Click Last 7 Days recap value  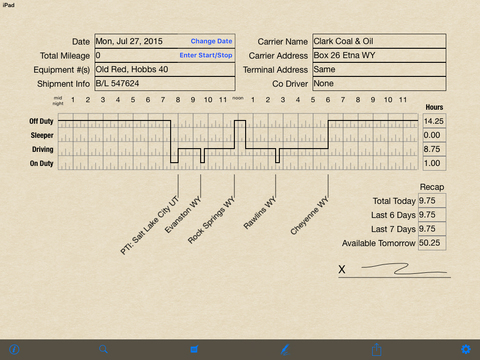[x=432, y=229]
